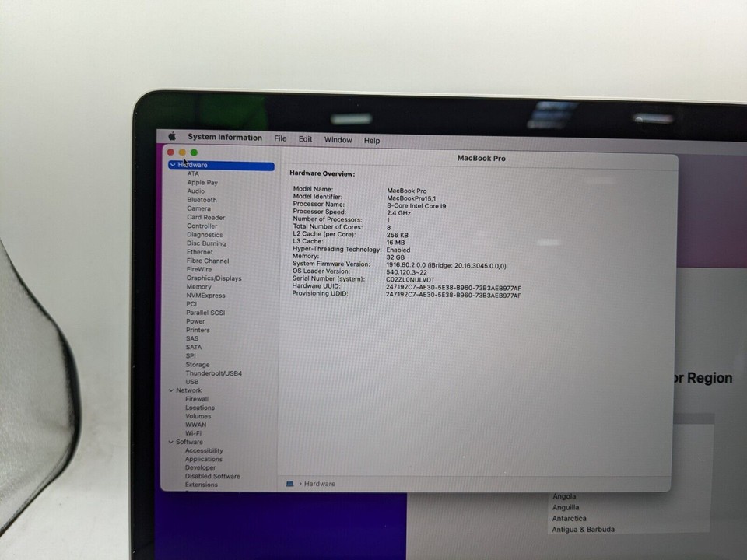Open the Window menu
This screenshot has height=560, width=747.
(338, 140)
